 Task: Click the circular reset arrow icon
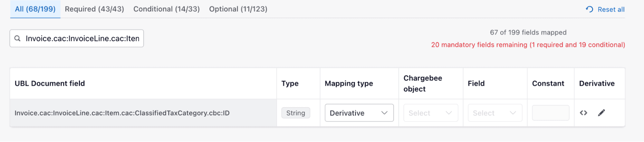coord(589,9)
